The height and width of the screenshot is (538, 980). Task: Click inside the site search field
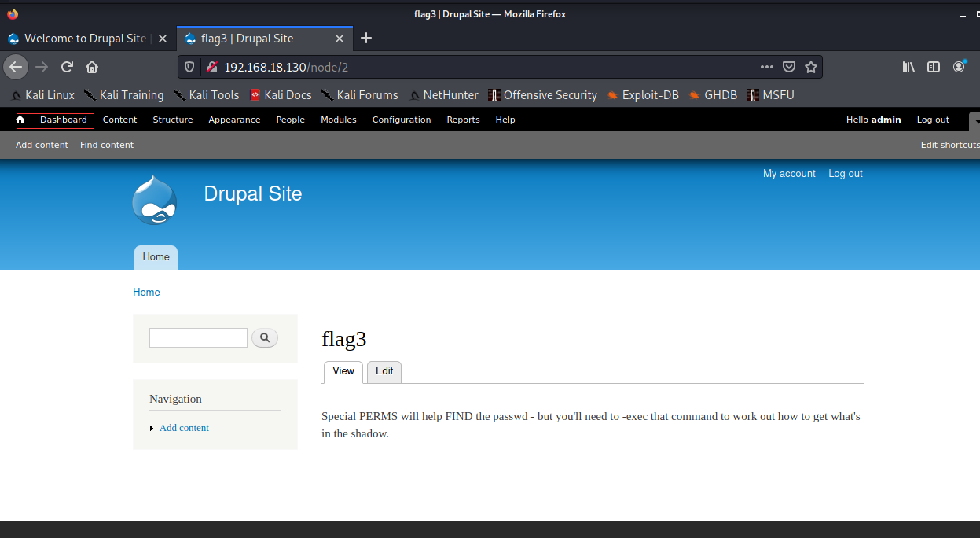coord(198,337)
